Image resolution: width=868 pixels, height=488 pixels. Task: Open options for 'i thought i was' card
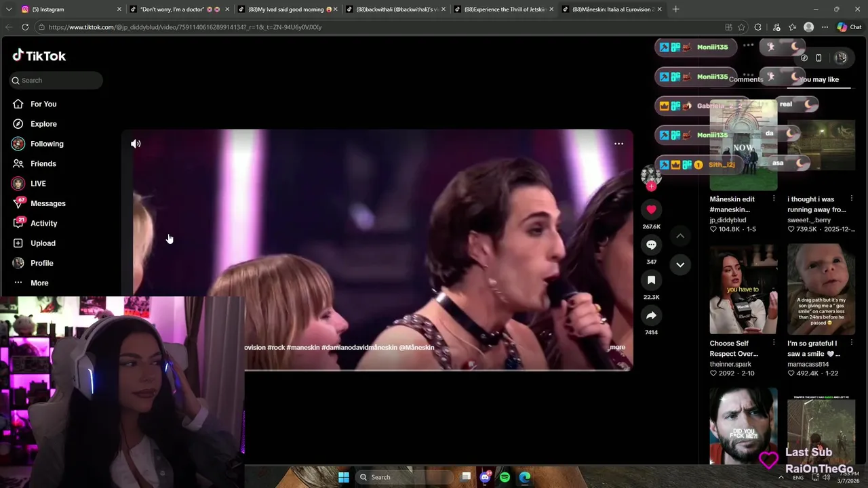(x=852, y=199)
